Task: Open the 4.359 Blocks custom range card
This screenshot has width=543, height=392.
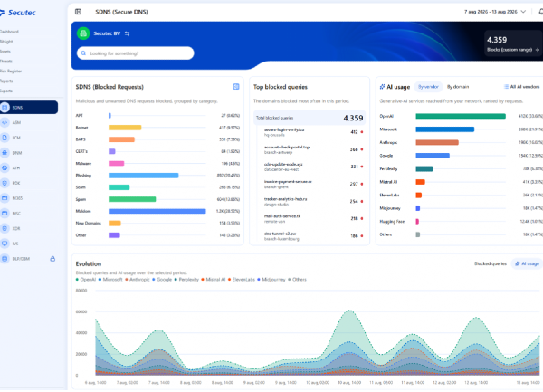Action: (x=513, y=43)
